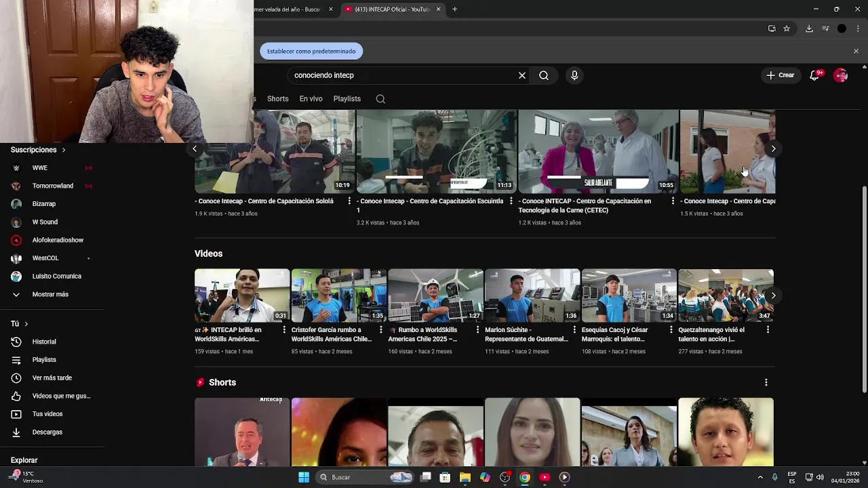
Task: Click the Windows taskbar Buscar search box
Action: (x=366, y=477)
